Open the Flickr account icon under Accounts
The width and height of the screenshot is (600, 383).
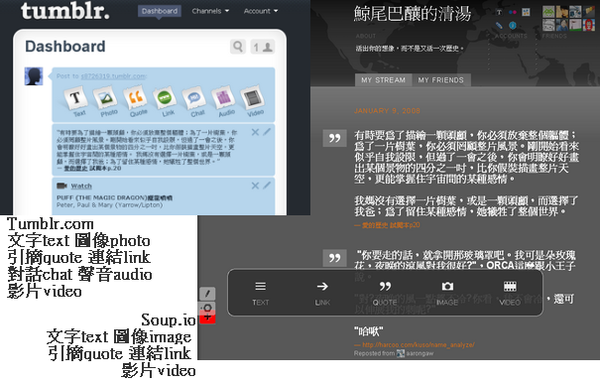(x=512, y=12)
